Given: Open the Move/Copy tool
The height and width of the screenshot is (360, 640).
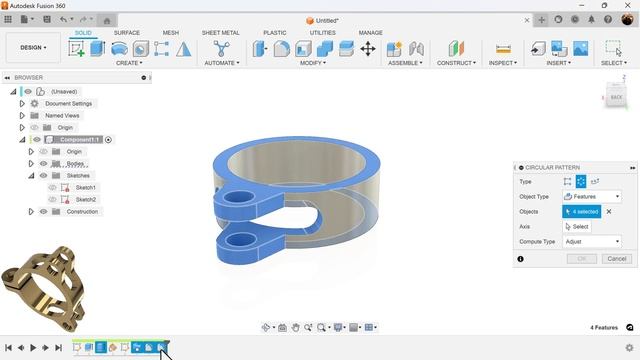Looking at the screenshot, I should click(x=368, y=49).
